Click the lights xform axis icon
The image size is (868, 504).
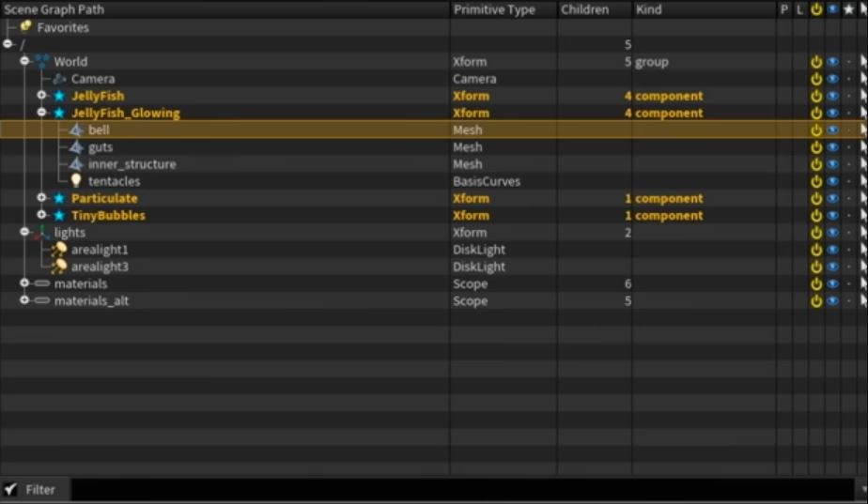tap(41, 233)
